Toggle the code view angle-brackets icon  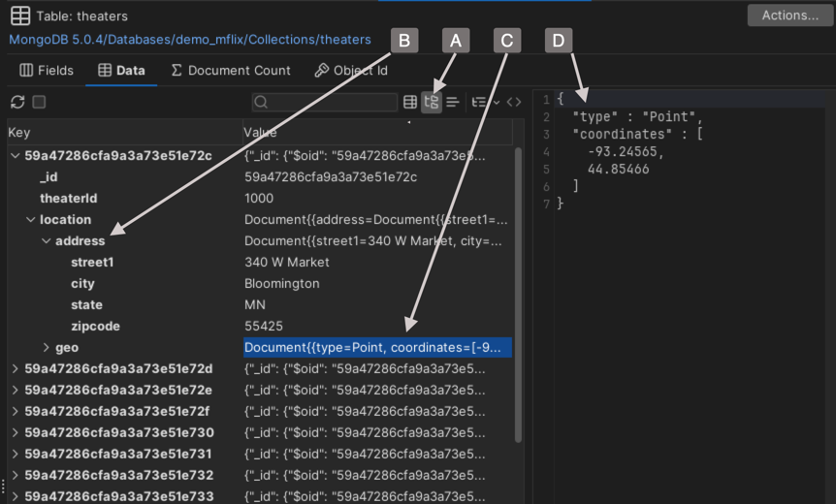pos(514,102)
